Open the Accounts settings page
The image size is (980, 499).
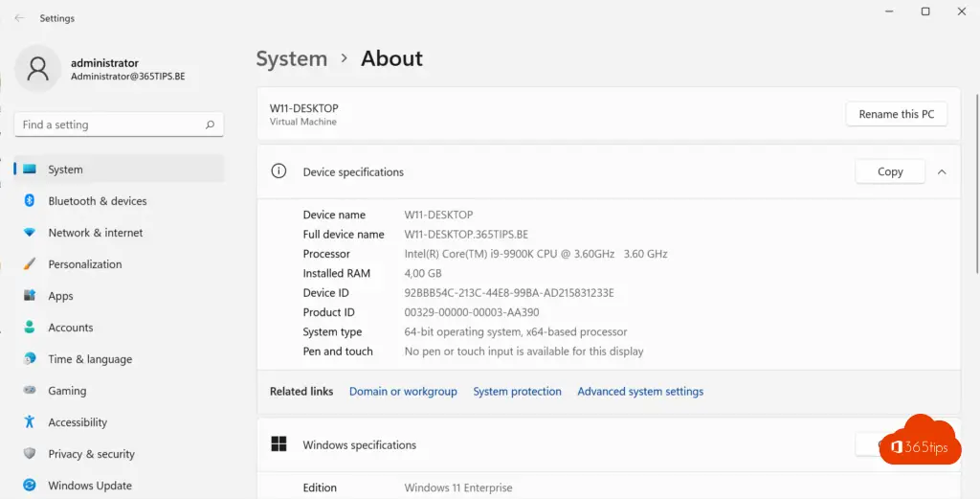click(119, 327)
